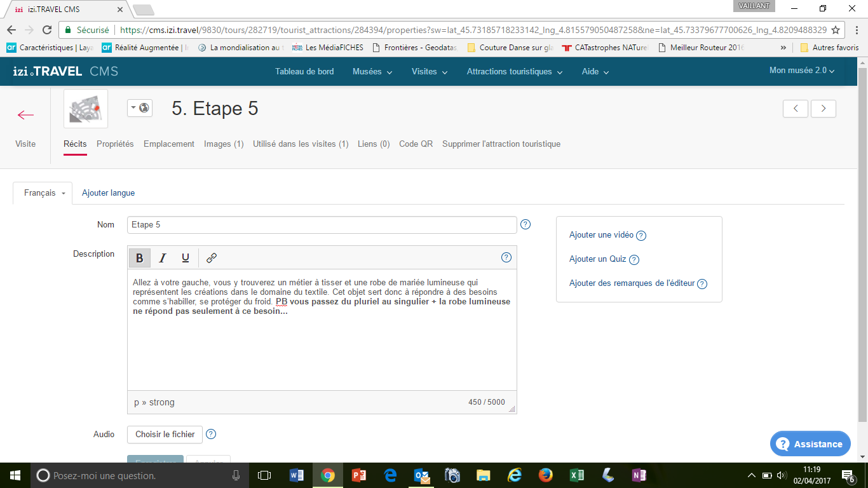Screen dimensions: 868x488
Task: Toggle underline formatting in the description editor
Action: [x=186, y=258]
